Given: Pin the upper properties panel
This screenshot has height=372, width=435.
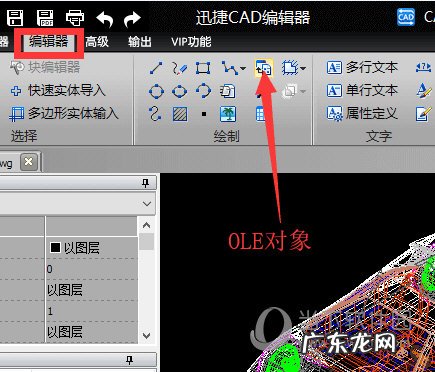Looking at the screenshot, I should pos(145,183).
